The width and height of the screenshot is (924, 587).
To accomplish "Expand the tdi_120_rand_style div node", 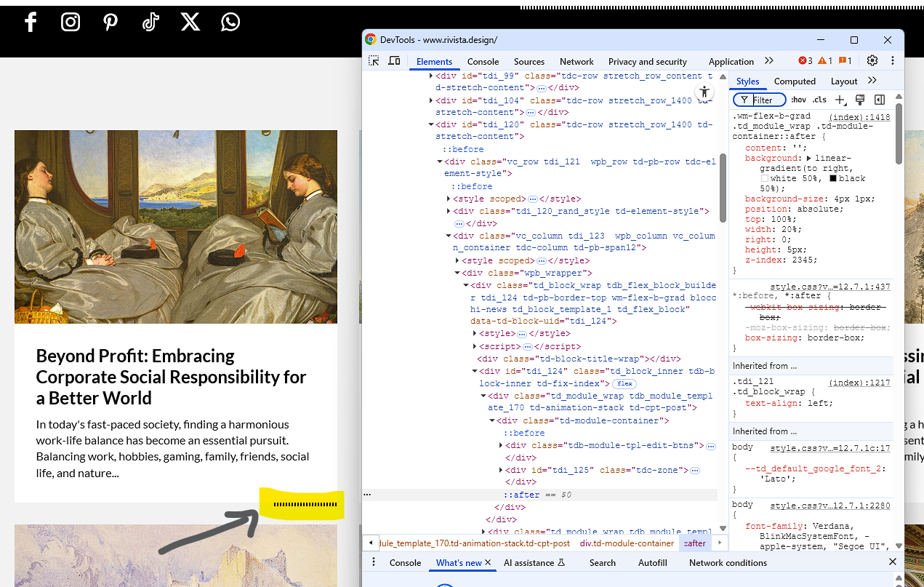I will pyautogui.click(x=448, y=211).
